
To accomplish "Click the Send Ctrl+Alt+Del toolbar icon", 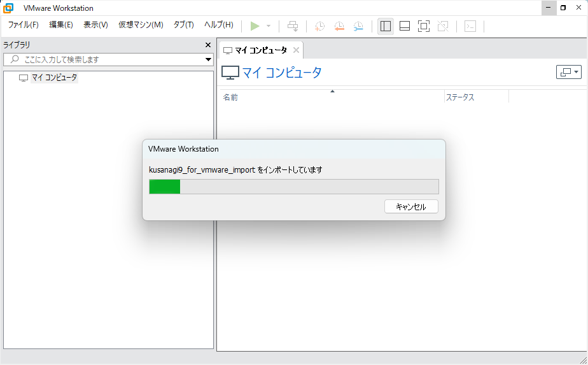I will [293, 26].
